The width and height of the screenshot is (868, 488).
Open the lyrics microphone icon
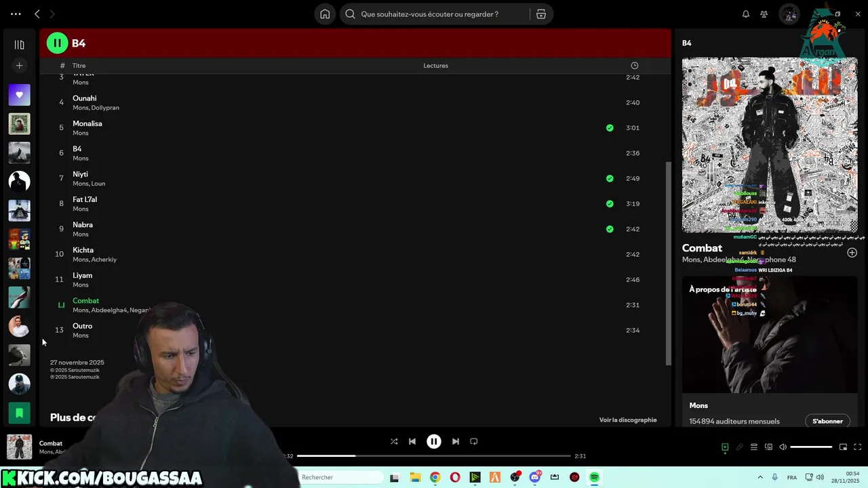pos(739,447)
